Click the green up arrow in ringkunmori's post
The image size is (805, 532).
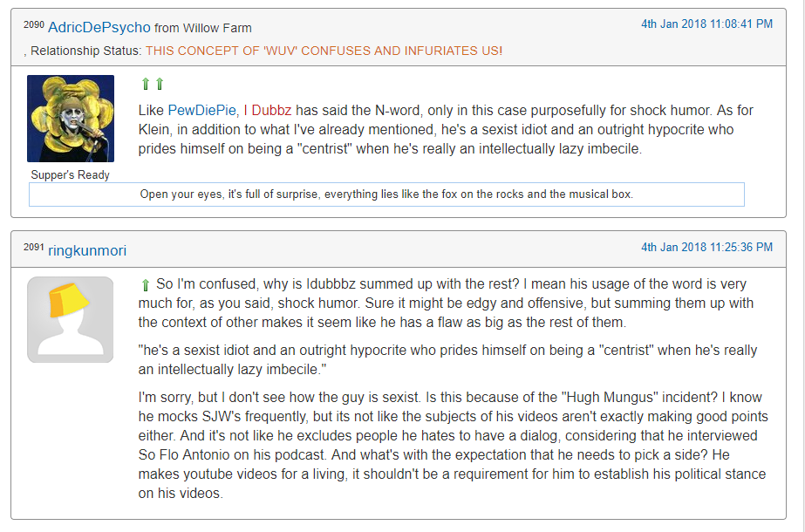point(146,285)
